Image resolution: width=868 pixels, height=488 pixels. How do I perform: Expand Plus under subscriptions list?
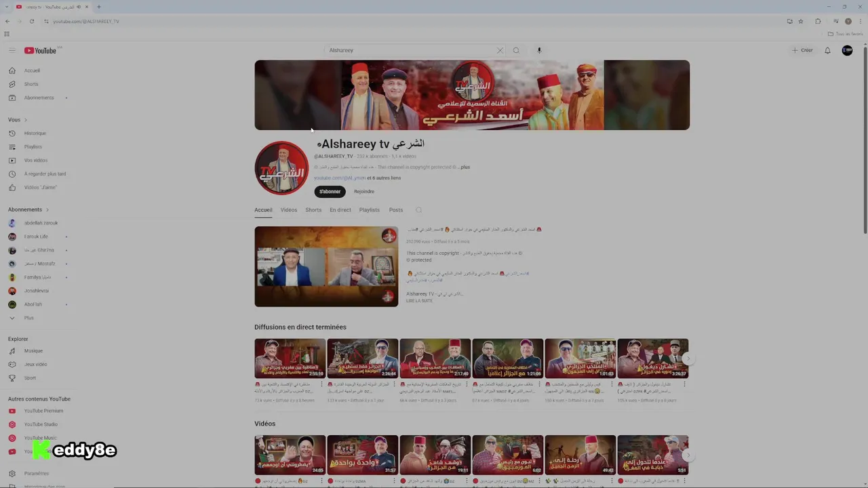point(28,318)
